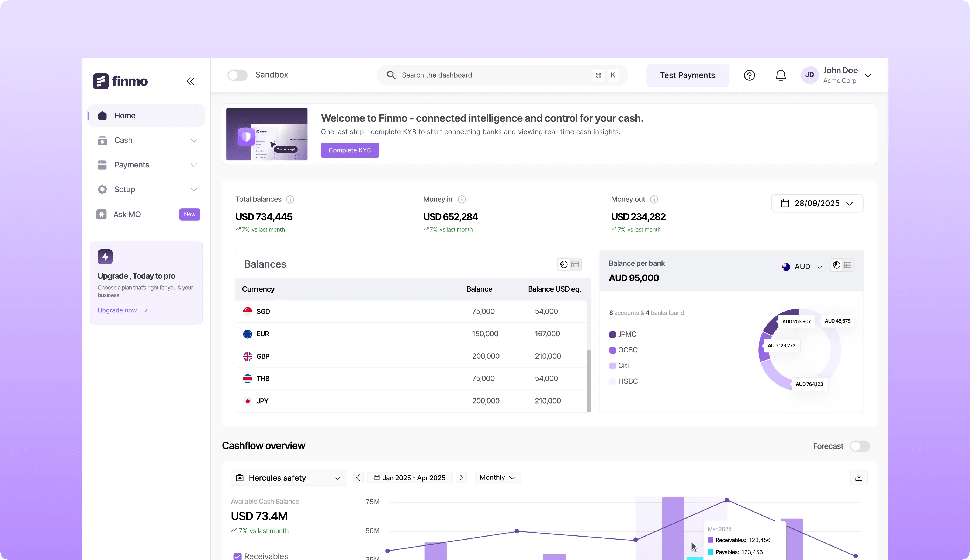Click the Search the dashboard field
The height and width of the screenshot is (560, 970).
tap(493, 75)
